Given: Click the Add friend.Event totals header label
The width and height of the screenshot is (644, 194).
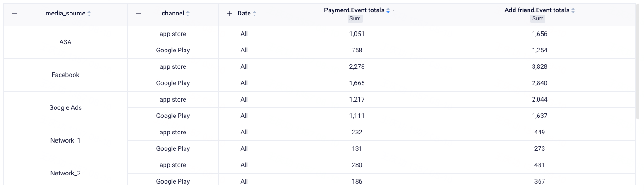Looking at the screenshot, I should pos(537,10).
